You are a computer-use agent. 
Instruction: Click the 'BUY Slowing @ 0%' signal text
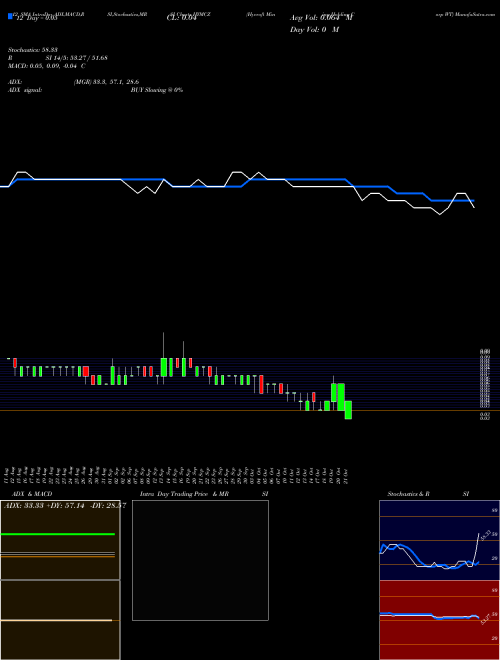(x=157, y=90)
